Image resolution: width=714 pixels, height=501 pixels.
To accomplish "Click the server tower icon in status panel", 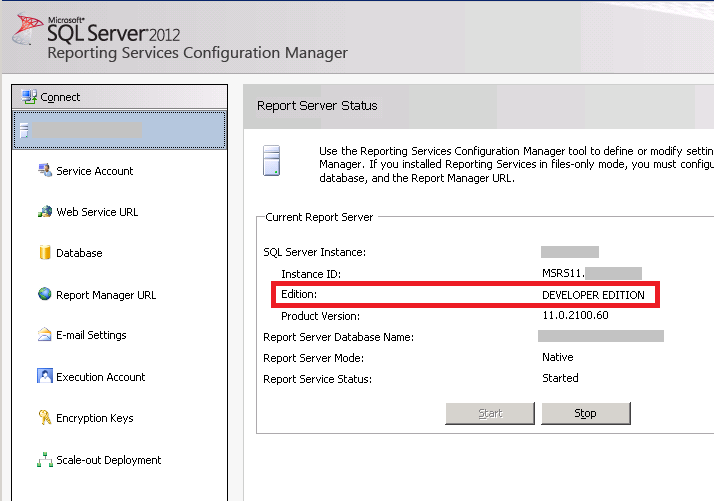I will tap(271, 160).
